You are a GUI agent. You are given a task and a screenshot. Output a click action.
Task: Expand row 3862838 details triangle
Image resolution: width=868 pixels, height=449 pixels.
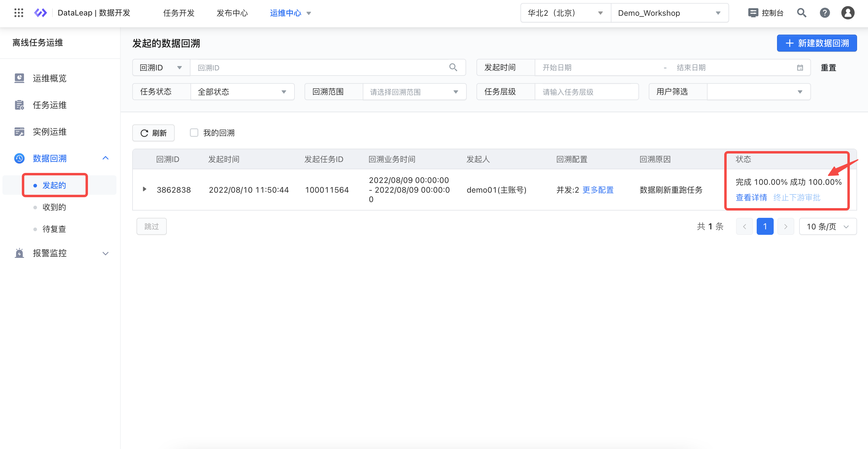pos(145,189)
